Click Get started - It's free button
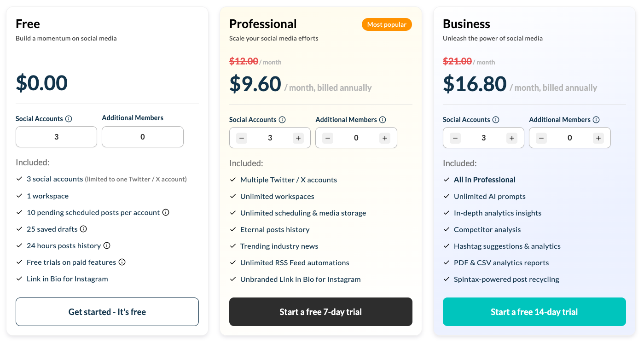Image resolution: width=644 pixels, height=344 pixels. [107, 312]
